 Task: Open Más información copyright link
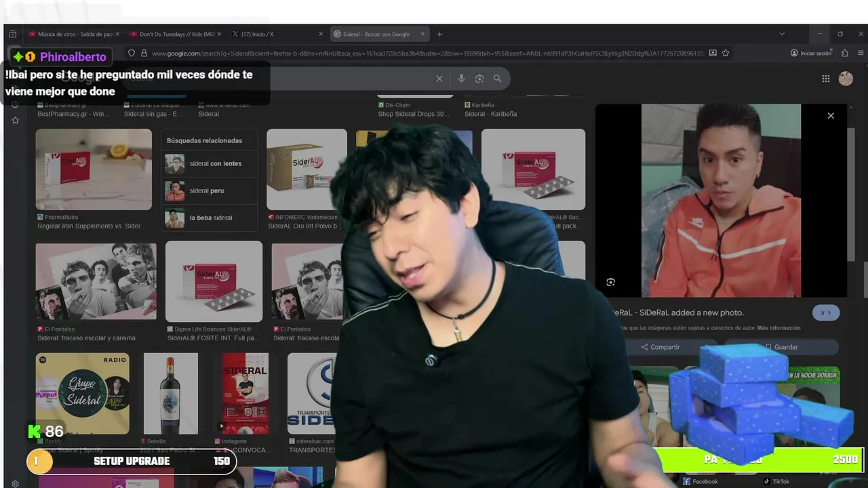click(779, 328)
